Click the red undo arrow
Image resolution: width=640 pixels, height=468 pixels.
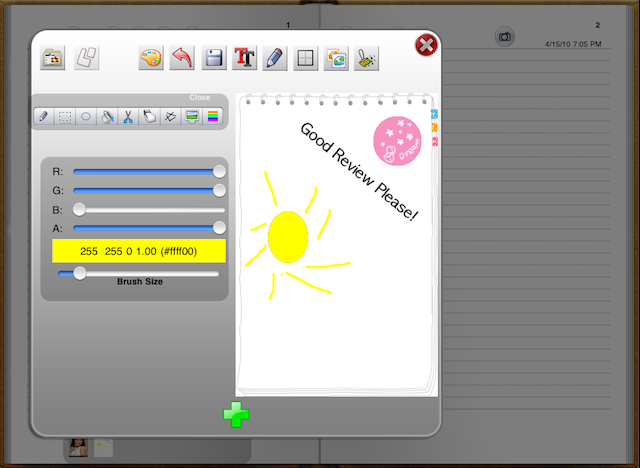[x=181, y=58]
